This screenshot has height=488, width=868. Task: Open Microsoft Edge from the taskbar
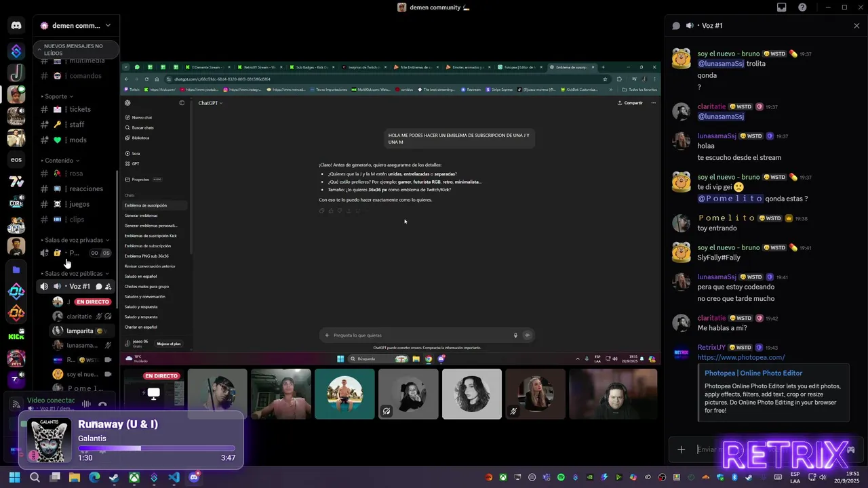click(94, 478)
